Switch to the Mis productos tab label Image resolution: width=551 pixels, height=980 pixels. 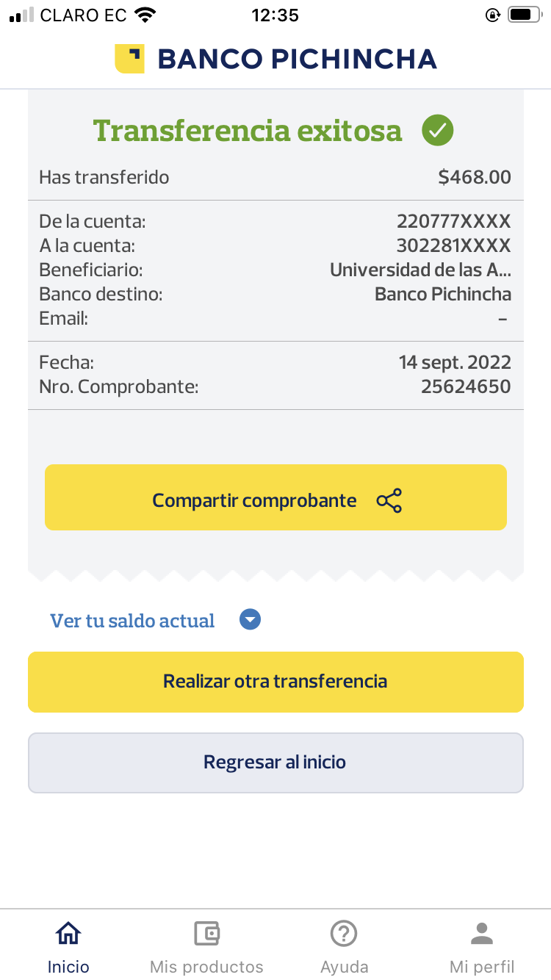tap(206, 966)
